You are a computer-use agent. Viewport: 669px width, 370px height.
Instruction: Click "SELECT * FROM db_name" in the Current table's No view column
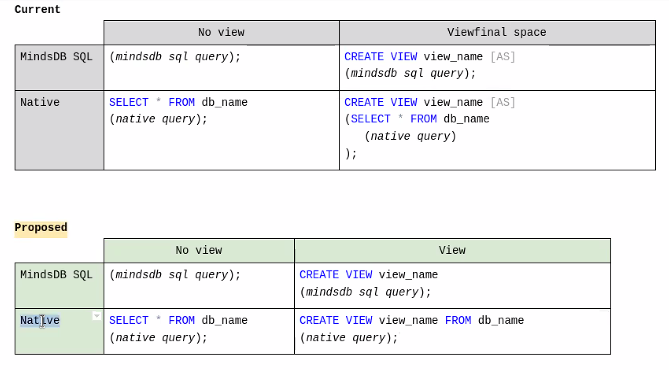coord(178,102)
